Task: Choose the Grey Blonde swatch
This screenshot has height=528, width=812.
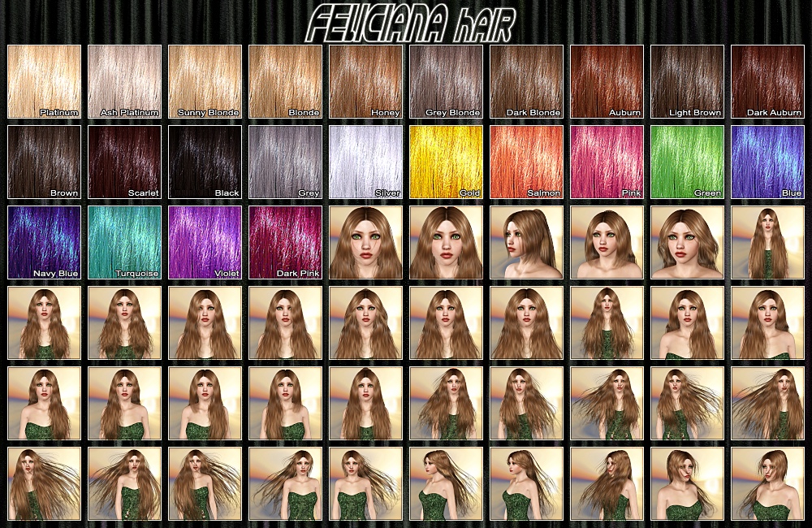Action: pos(446,81)
